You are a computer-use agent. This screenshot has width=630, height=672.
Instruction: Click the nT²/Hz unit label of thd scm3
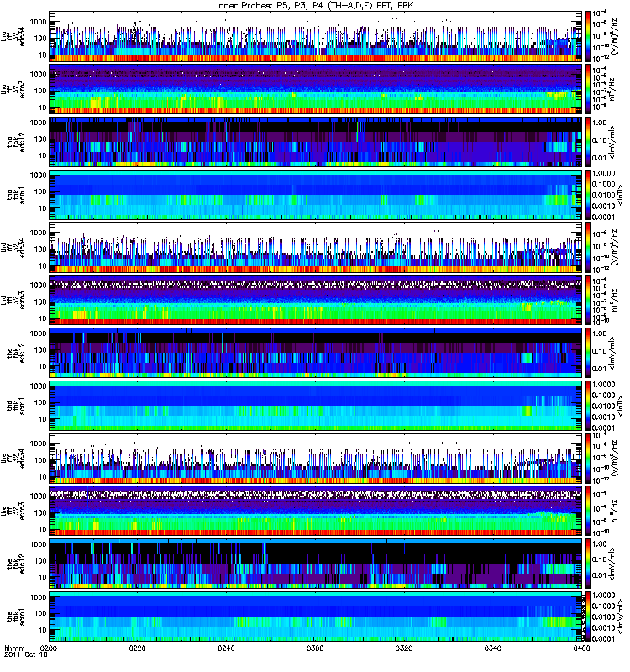(x=613, y=301)
